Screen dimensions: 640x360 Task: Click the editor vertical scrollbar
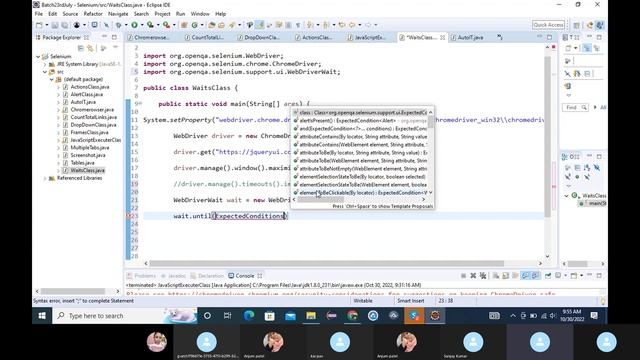[x=548, y=137]
